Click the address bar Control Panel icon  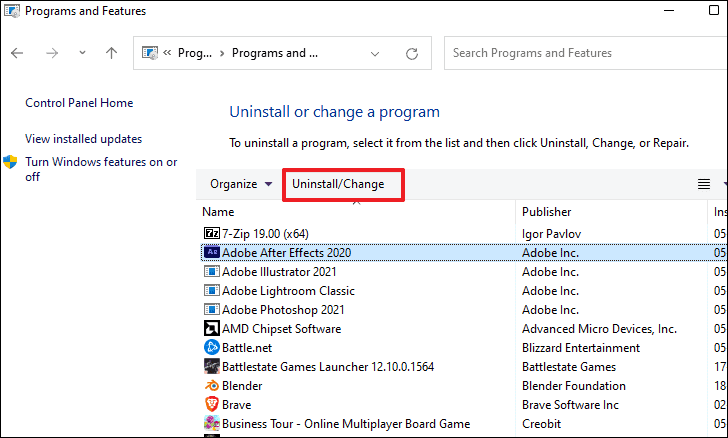150,53
